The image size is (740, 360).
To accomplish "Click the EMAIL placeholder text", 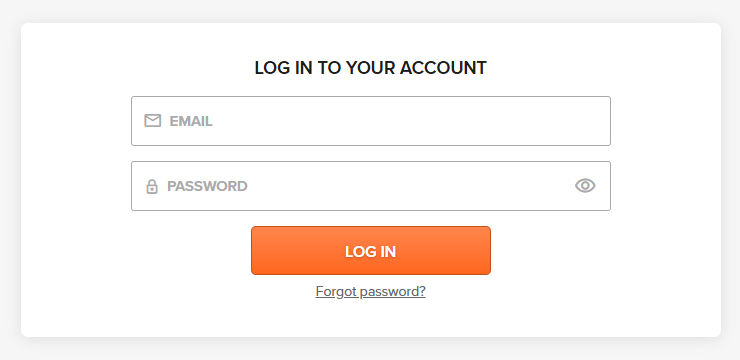I will coord(191,121).
